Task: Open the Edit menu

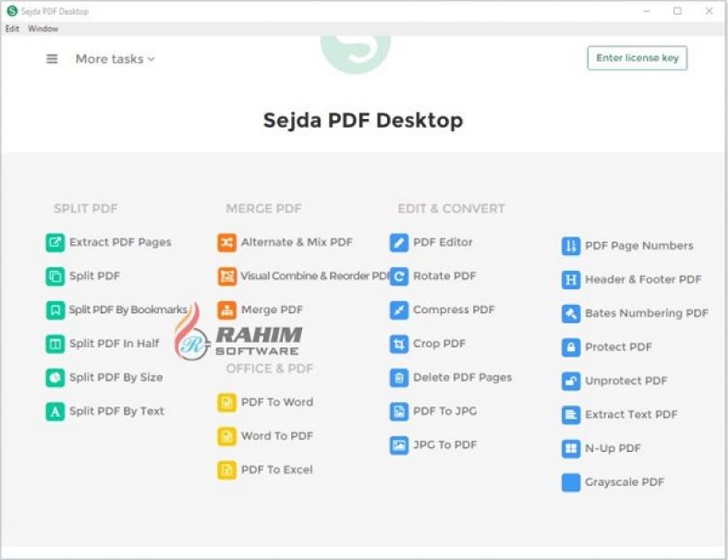Action: [12, 29]
